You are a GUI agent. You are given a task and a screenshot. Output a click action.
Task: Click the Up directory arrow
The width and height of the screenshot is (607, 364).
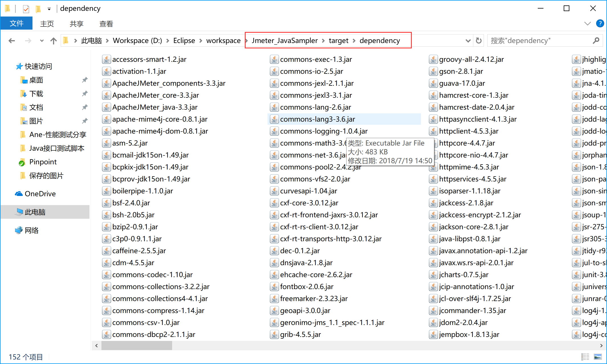pyautogui.click(x=53, y=41)
